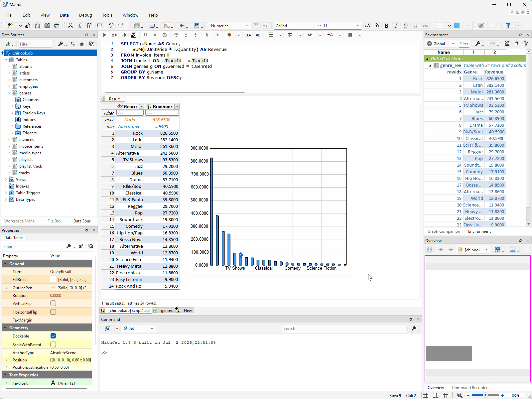Open the Numerical format dropdown
The image size is (532, 399).
tap(230, 26)
